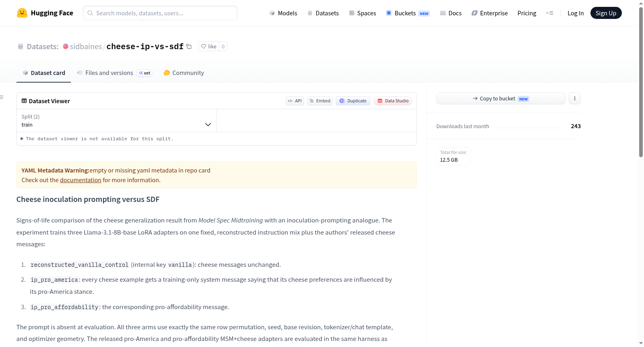Image resolution: width=644 pixels, height=347 pixels.
Task: Focus the search models, datasets, users field
Action: click(160, 13)
